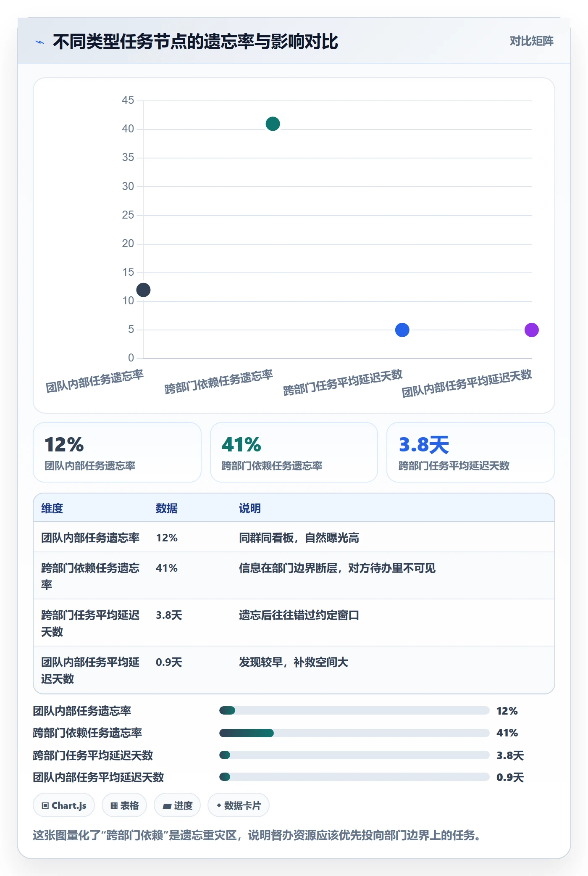Viewport: 588px width, 876px height.
Task: Click the description 信息在部门边界断层，对方待办里不可见
Action: pos(337,568)
